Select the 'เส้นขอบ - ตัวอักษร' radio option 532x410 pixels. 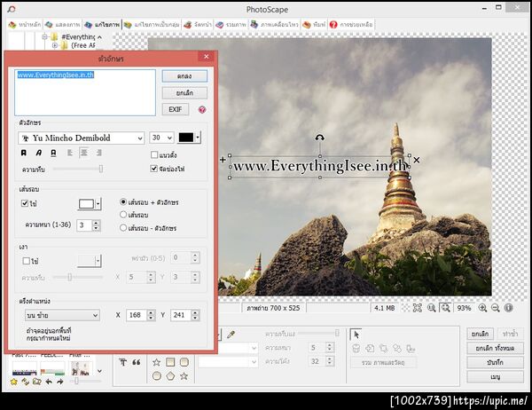123,228
